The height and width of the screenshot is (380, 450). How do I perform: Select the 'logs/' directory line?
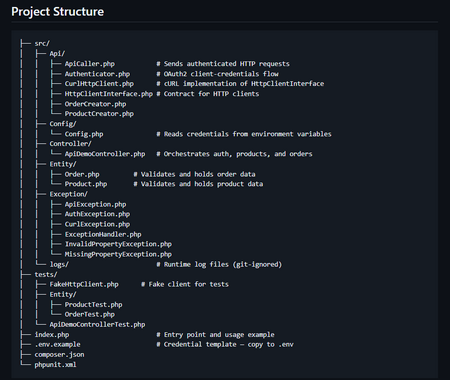(x=59, y=264)
